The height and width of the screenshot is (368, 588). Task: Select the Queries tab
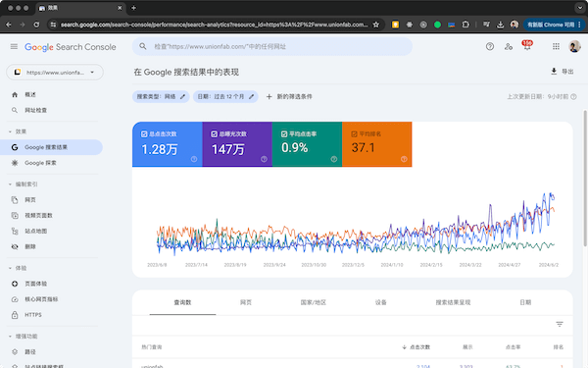182,302
